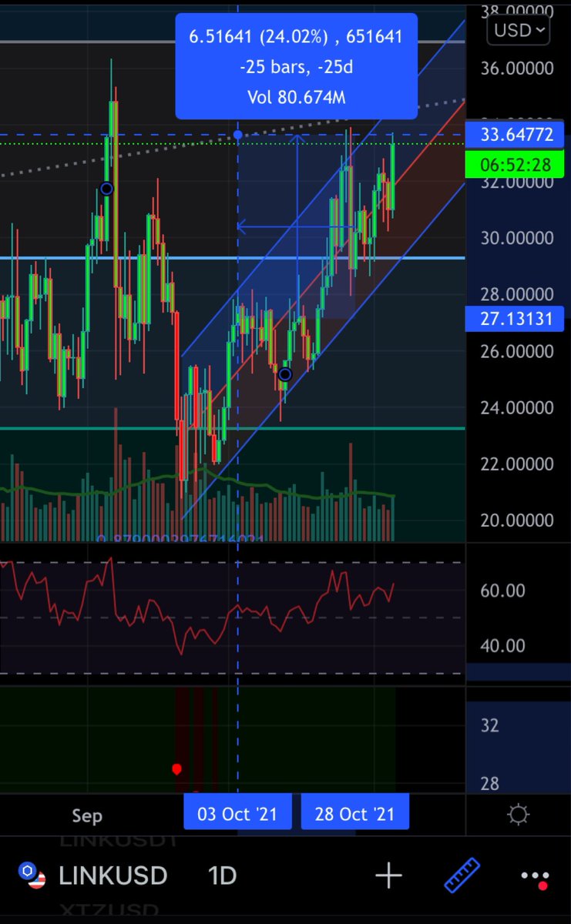Image resolution: width=571 pixels, height=924 pixels.
Task: Click the 06:52:28 countdown label
Action: [516, 164]
